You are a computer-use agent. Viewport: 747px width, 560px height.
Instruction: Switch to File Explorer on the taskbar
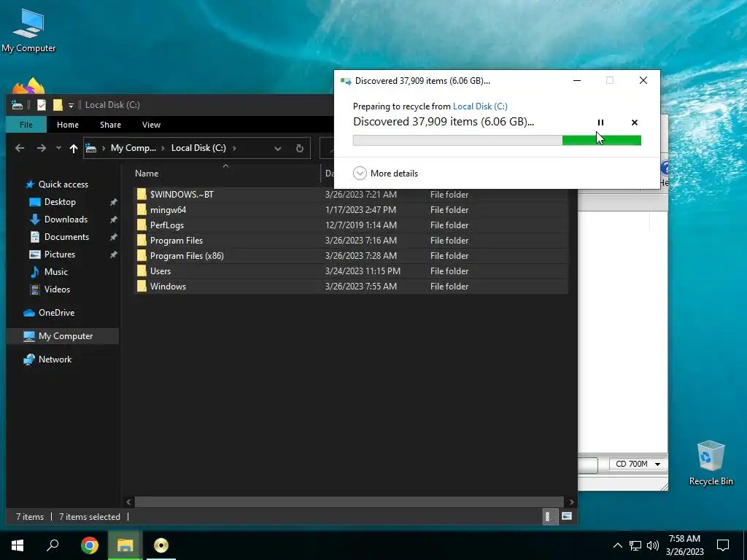coord(125,545)
